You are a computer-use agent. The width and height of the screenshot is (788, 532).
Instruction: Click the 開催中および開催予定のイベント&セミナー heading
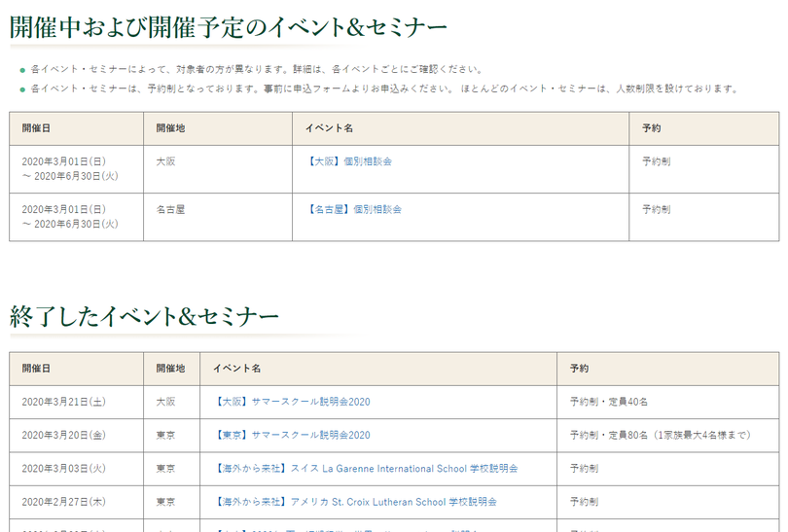pos(229,29)
